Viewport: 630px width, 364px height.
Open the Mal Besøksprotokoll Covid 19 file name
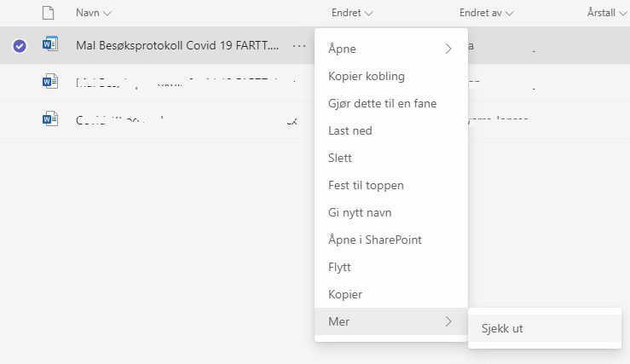tap(177, 45)
